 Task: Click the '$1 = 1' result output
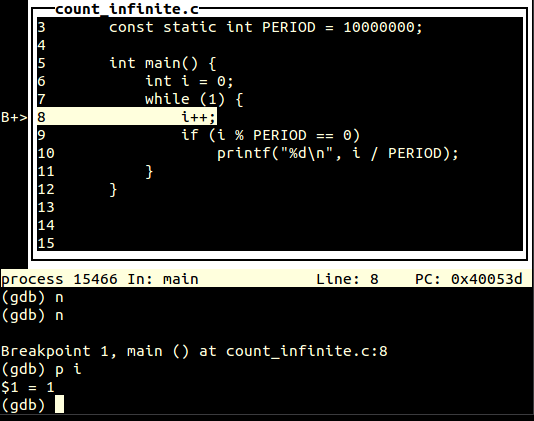(x=28, y=387)
